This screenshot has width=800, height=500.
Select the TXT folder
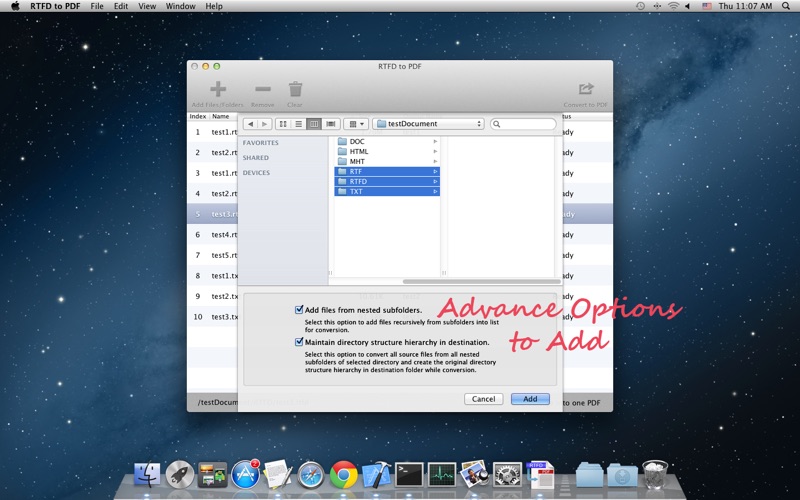point(387,191)
